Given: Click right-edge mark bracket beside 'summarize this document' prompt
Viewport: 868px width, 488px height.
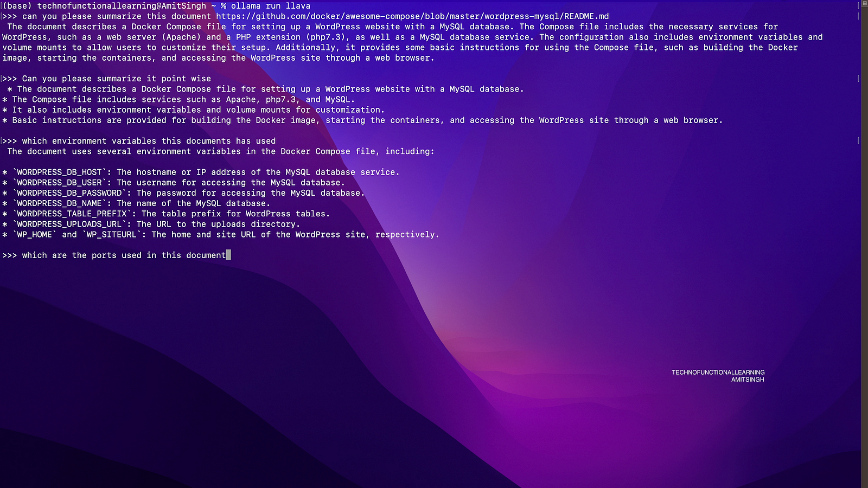Looking at the screenshot, I should coord(859,16).
